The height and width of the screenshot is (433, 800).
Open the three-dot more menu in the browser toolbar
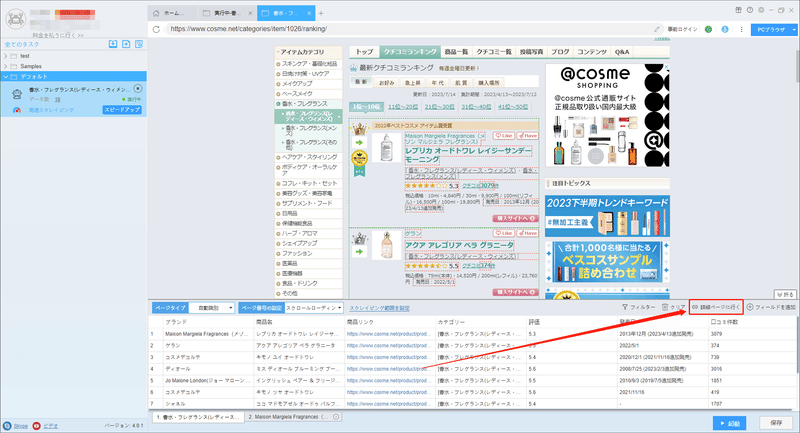point(741,29)
